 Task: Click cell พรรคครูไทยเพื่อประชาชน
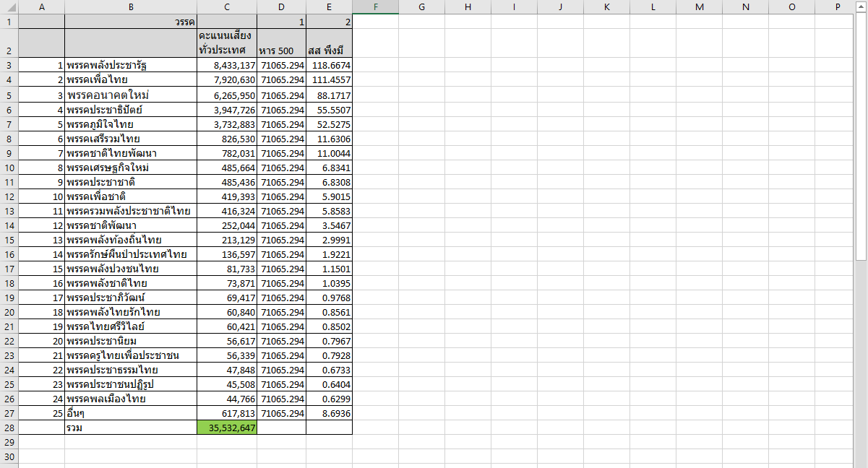tap(131, 355)
